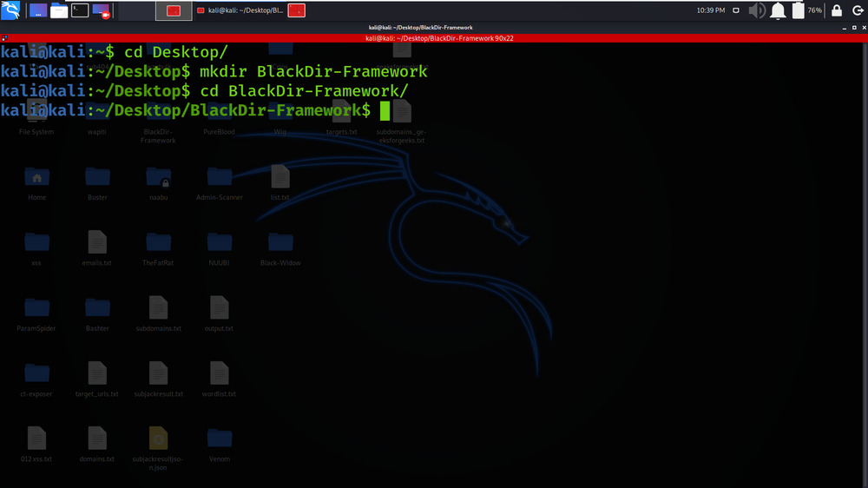
Task: Lock the screen with the padlock icon
Action: click(837, 10)
